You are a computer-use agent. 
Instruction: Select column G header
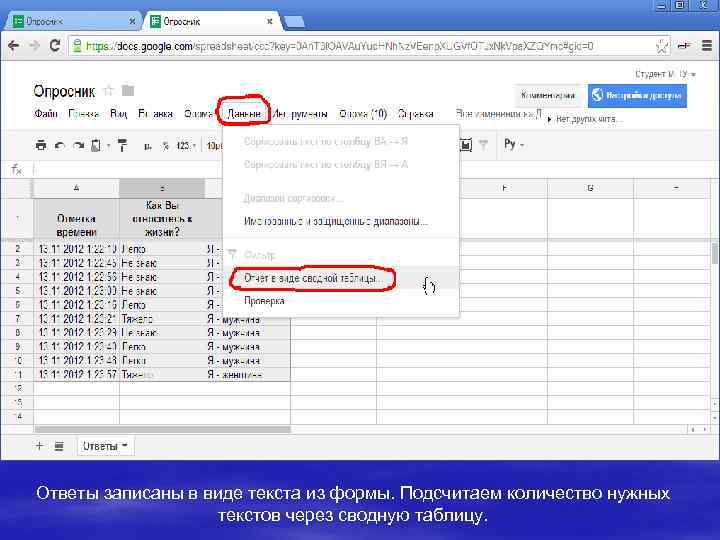coord(591,188)
